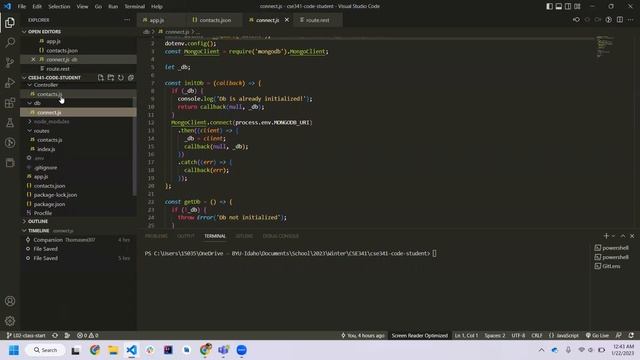Close connect.js in Open Editors list

click(x=33, y=60)
